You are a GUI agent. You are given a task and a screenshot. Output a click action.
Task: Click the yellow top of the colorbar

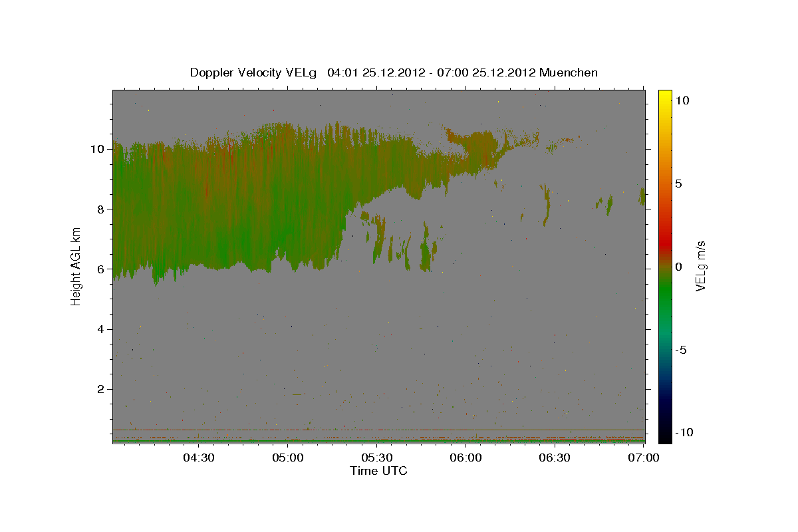pyautogui.click(x=664, y=98)
